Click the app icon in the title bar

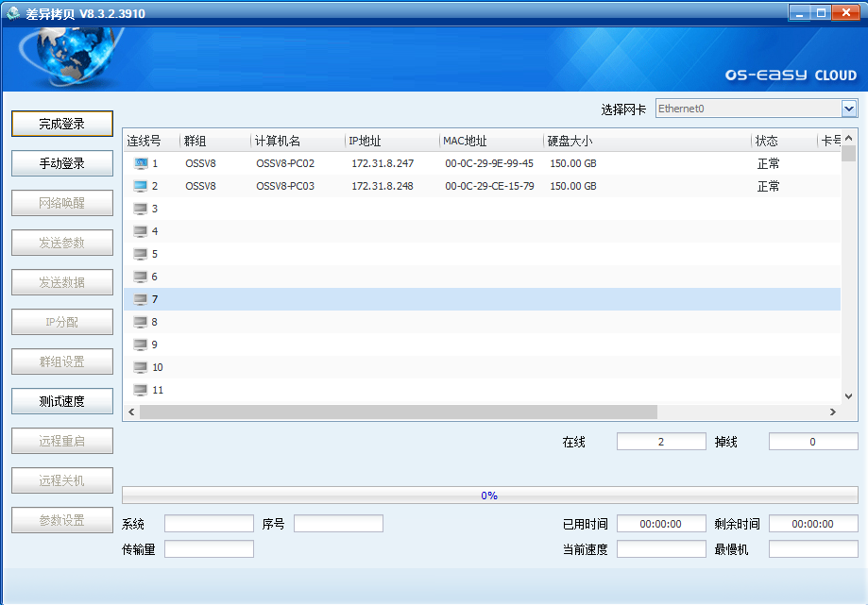pos(13,13)
